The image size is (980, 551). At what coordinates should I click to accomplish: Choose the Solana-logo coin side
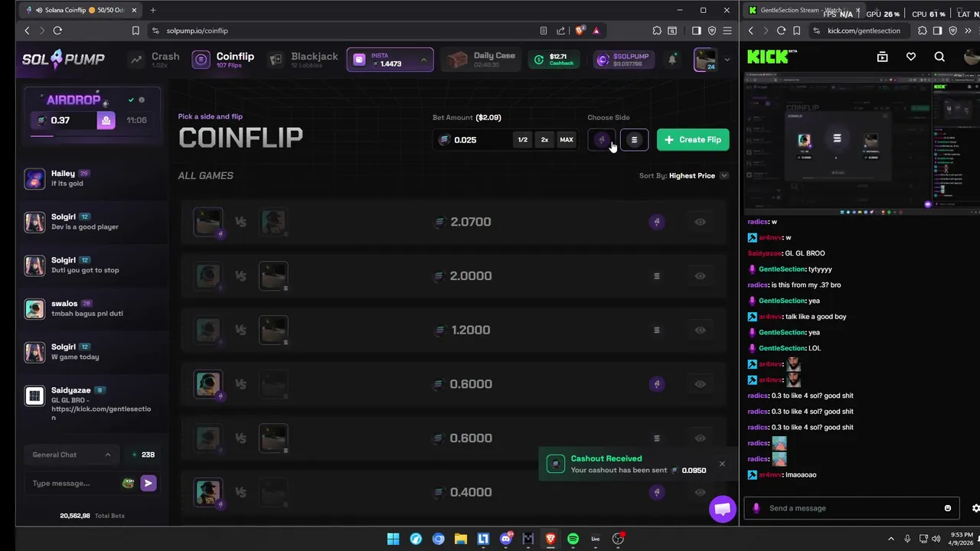click(x=634, y=140)
